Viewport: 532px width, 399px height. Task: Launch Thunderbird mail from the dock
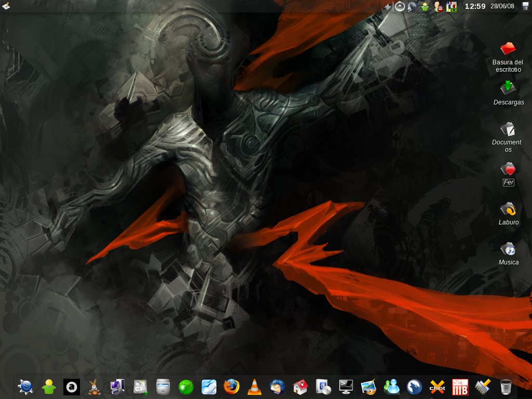click(277, 387)
